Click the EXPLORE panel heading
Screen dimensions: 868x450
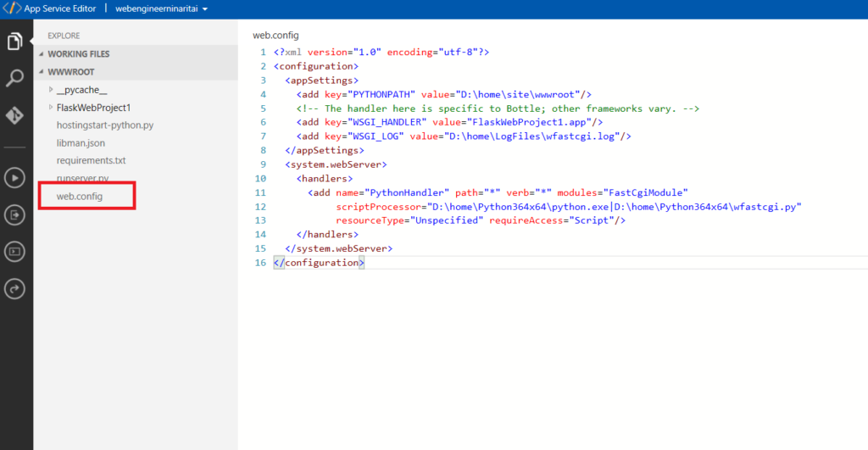[64, 36]
